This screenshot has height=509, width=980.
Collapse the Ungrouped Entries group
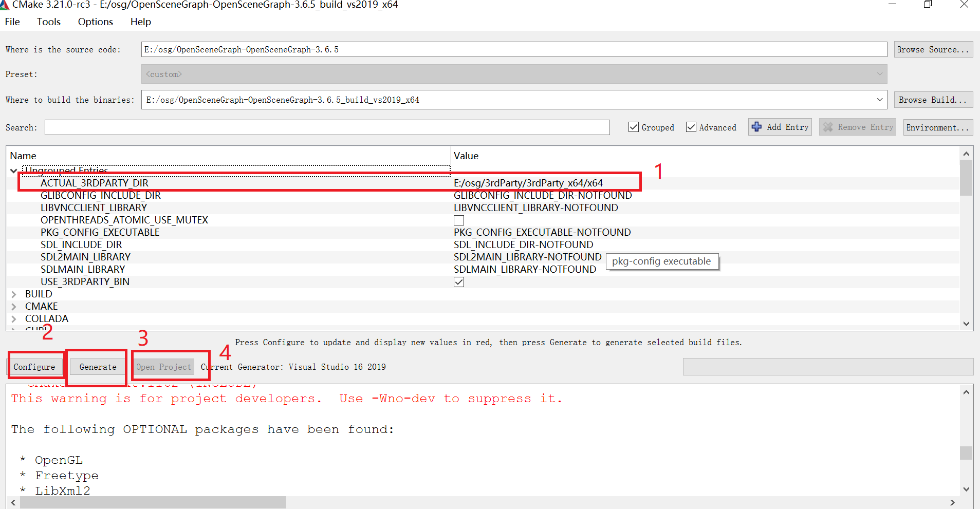coord(13,170)
